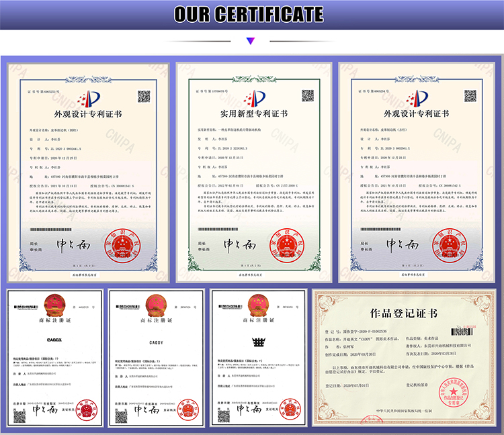The width and height of the screenshot is (504, 435).
Task: Click the CNIPA logo on the 方柱 design patent
Action: (417, 98)
